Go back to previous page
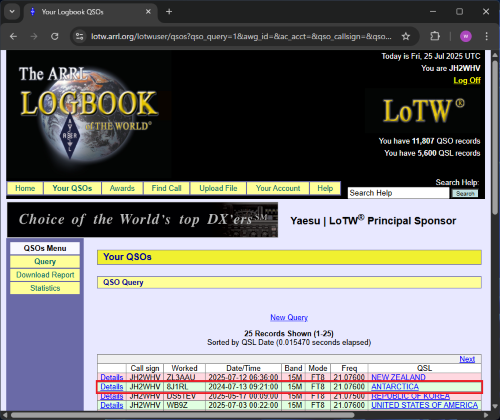 (13, 36)
